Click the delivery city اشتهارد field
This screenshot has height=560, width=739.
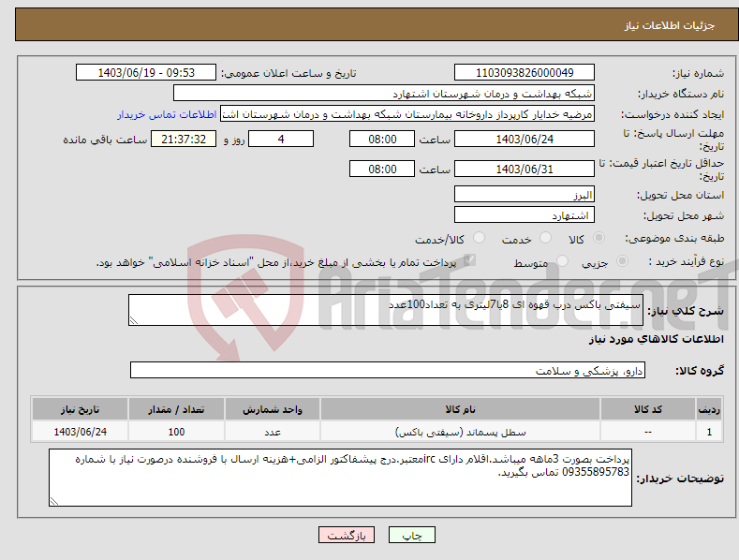(x=525, y=215)
